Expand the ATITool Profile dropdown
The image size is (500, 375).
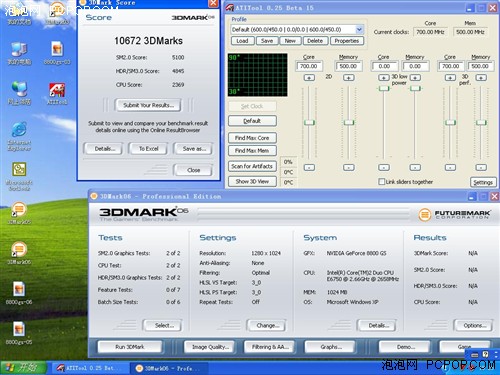pyautogui.click(x=359, y=29)
